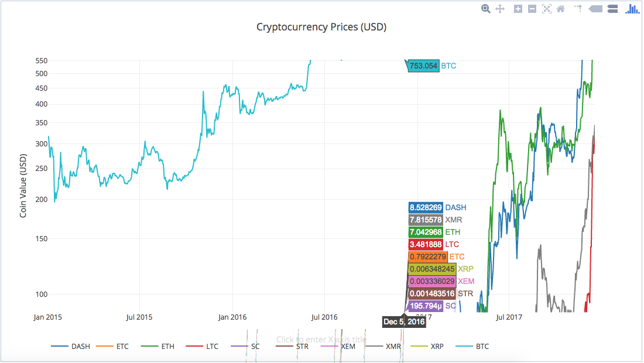Hide the ETH trace via legend
This screenshot has height=363, width=644.
(157, 347)
